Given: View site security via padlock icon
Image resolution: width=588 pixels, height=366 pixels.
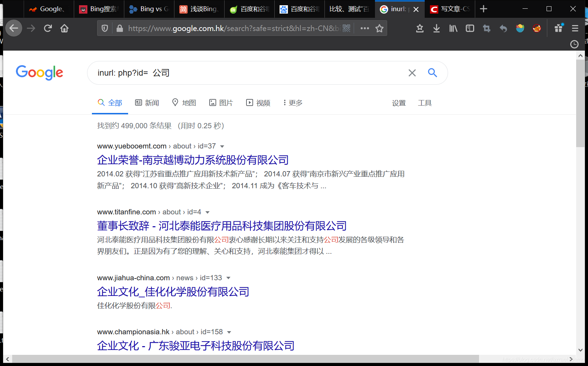Looking at the screenshot, I should click(x=120, y=28).
